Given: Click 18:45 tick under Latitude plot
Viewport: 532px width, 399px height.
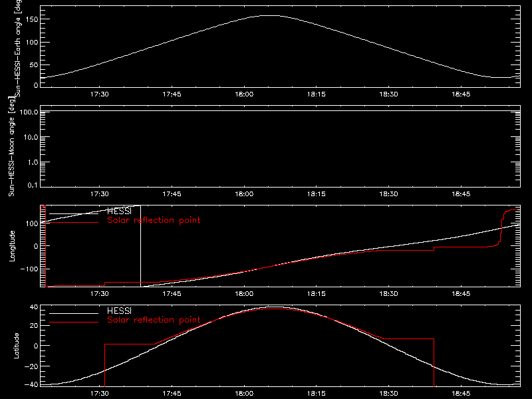Looking at the screenshot, I should point(461,394).
